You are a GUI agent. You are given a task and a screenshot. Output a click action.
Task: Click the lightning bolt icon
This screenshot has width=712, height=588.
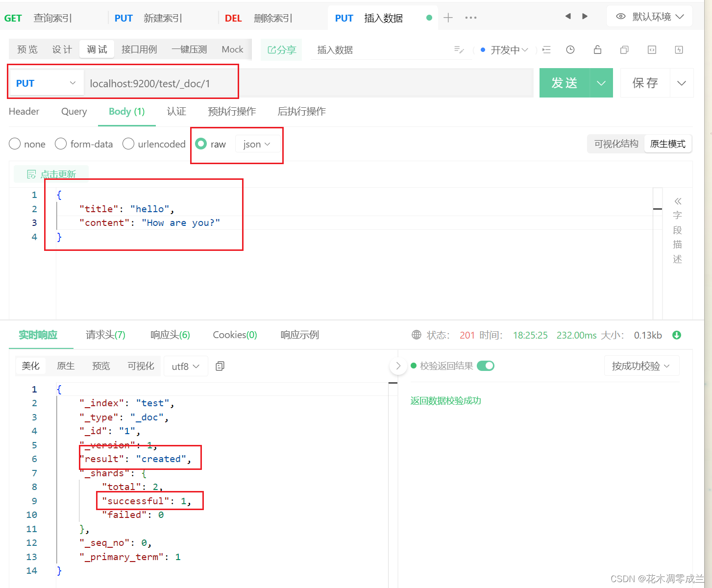point(679,49)
